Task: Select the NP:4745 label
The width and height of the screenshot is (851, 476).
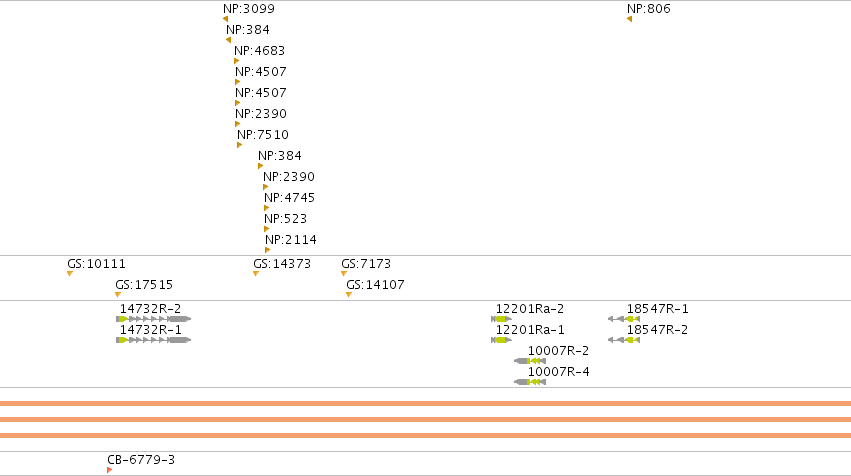Action: tap(289, 198)
